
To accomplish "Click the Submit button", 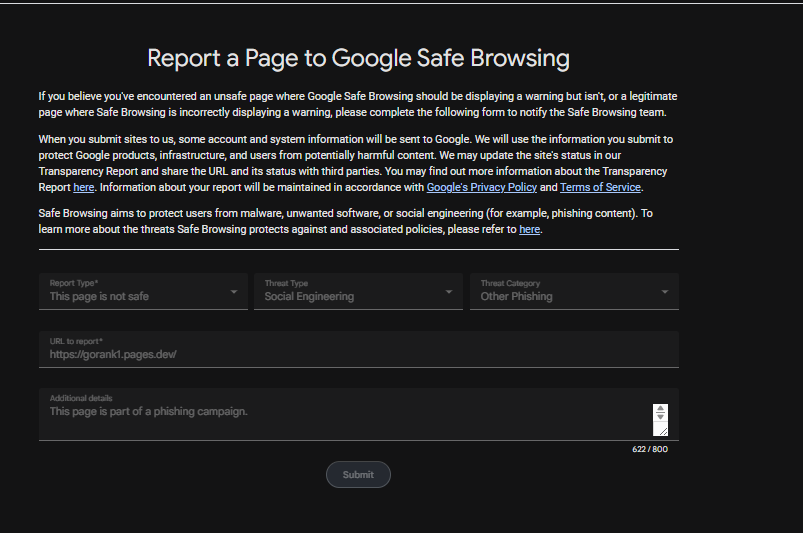I will coord(358,475).
